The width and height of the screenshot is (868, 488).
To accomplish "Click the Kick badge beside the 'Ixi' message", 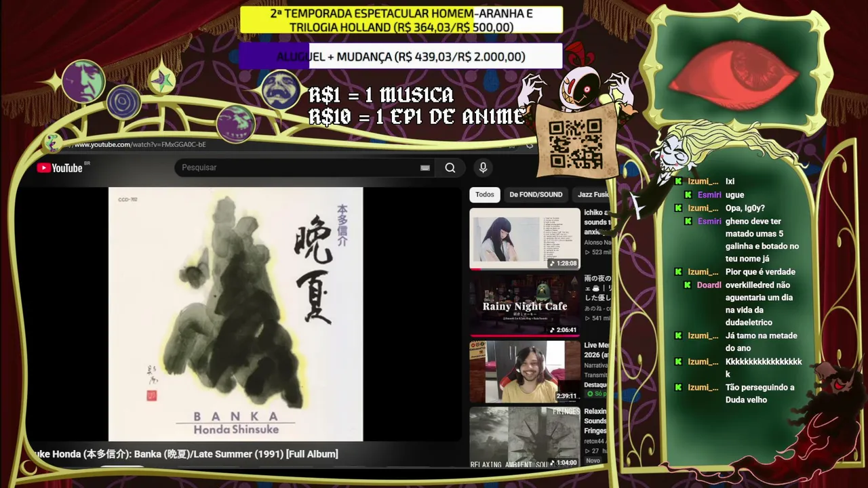I will (x=678, y=182).
